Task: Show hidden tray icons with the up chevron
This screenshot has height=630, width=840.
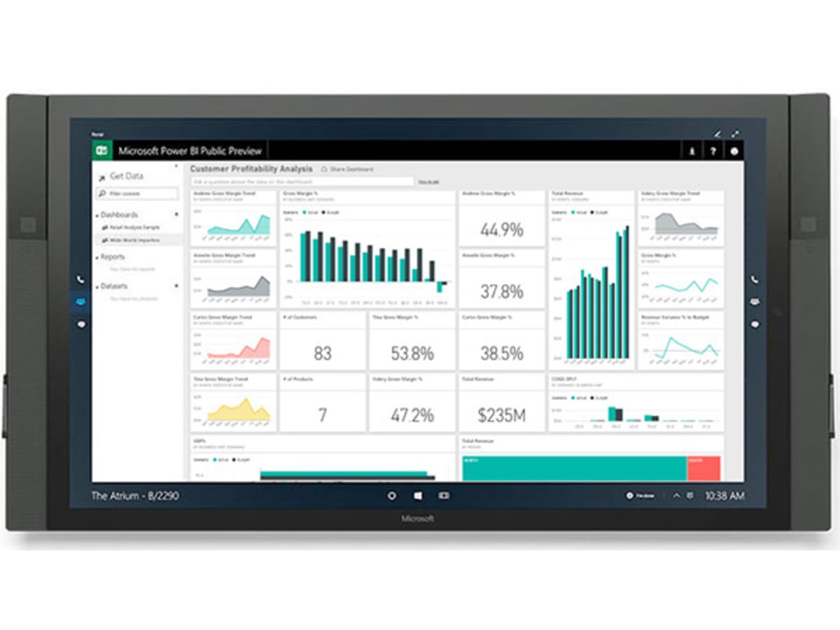Action: point(677,495)
